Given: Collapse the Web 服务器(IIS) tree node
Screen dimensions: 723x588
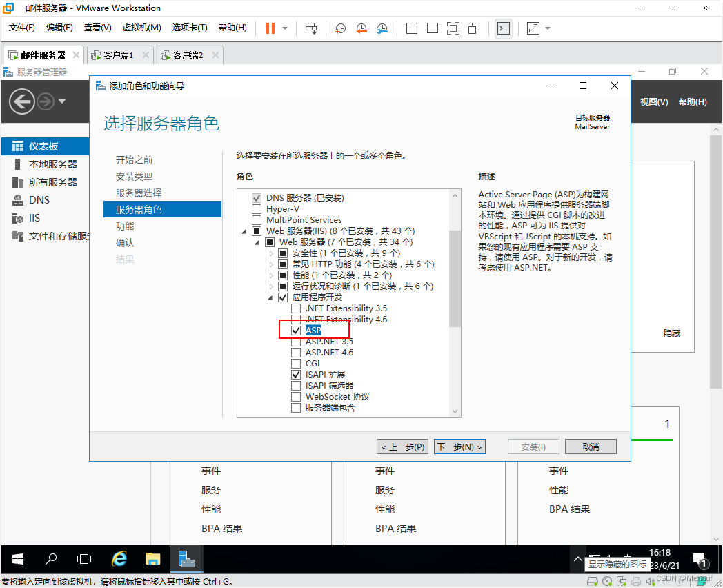Looking at the screenshot, I should pos(244,231).
